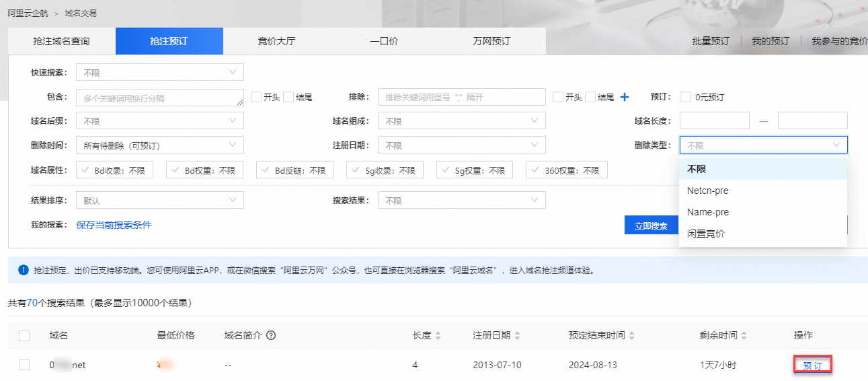The width and height of the screenshot is (868, 381).
Task: Go to 域名交易 breadcrumb
Action: (x=81, y=13)
